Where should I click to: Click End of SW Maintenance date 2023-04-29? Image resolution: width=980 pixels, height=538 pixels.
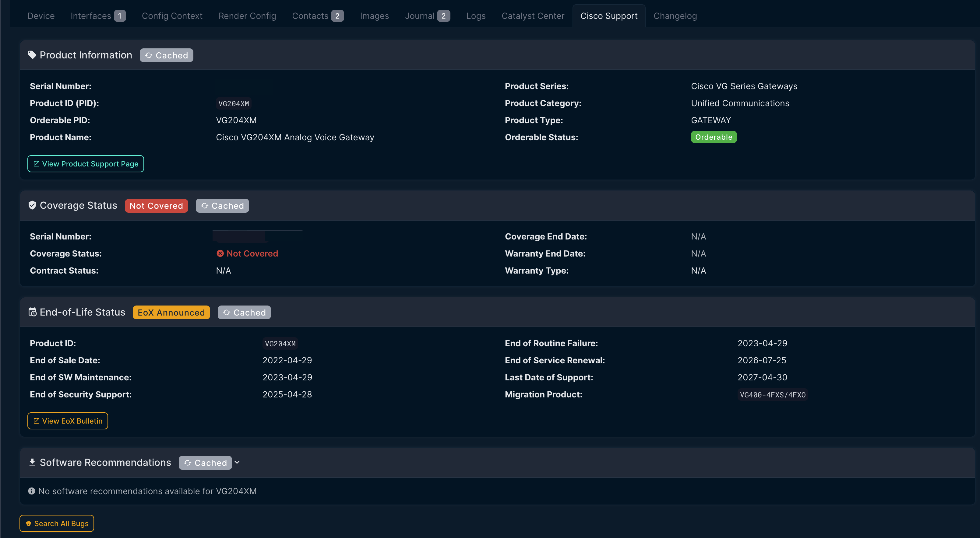(x=287, y=378)
